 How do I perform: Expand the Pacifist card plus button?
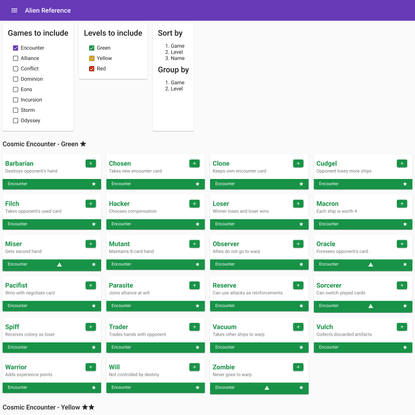tap(91, 285)
